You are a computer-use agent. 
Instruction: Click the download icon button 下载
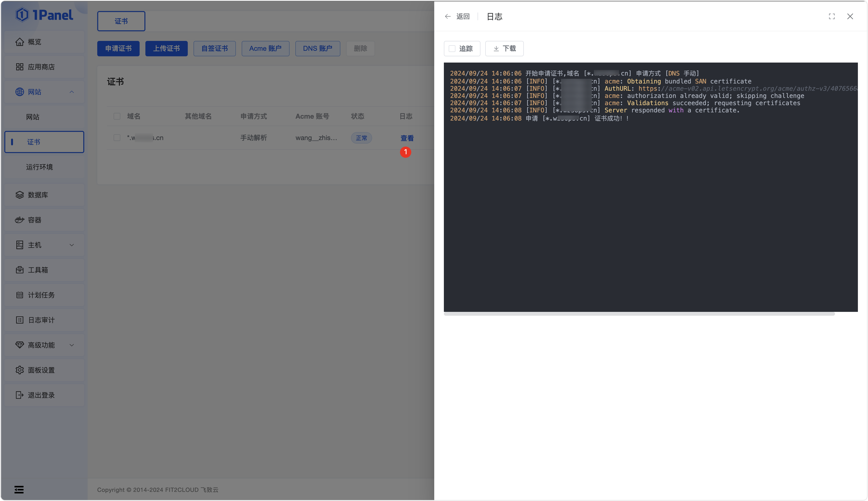[504, 49]
